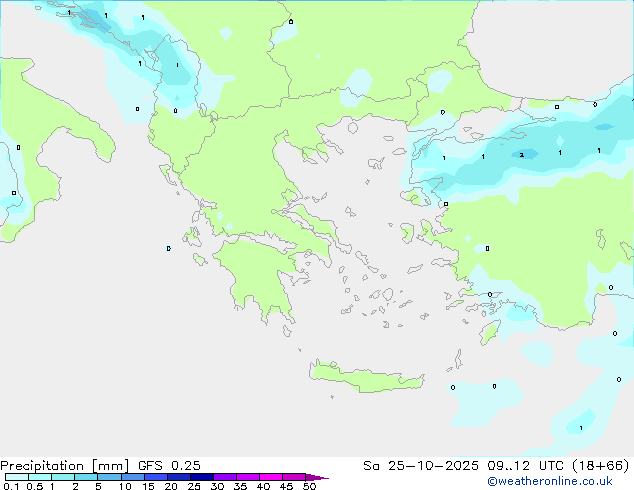The height and width of the screenshot is (490, 634).
Task: Click the '25' legend scale label
Action: click(194, 486)
